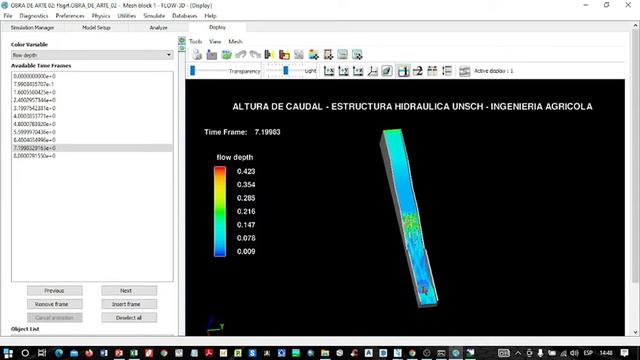Click the gray grid toolbar icon
The image size is (640, 360).
pos(299,54)
